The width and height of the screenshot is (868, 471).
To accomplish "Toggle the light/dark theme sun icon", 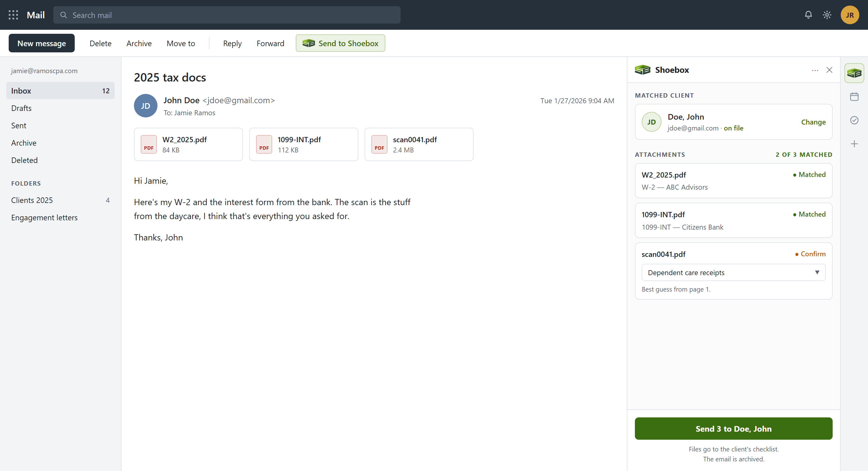I will [827, 15].
